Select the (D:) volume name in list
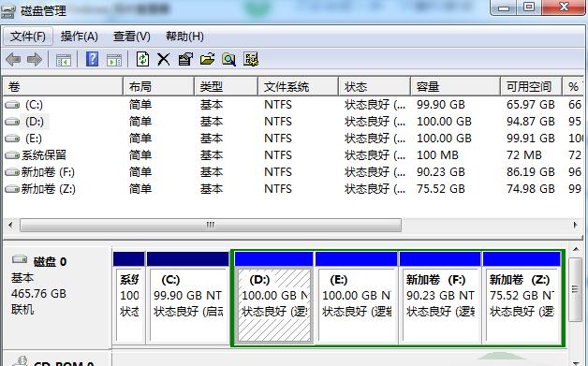Image resolution: width=588 pixels, height=366 pixels. point(35,122)
